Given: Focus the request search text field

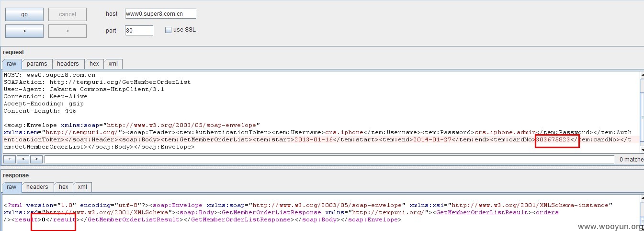Looking at the screenshot, I should (x=329, y=159).
